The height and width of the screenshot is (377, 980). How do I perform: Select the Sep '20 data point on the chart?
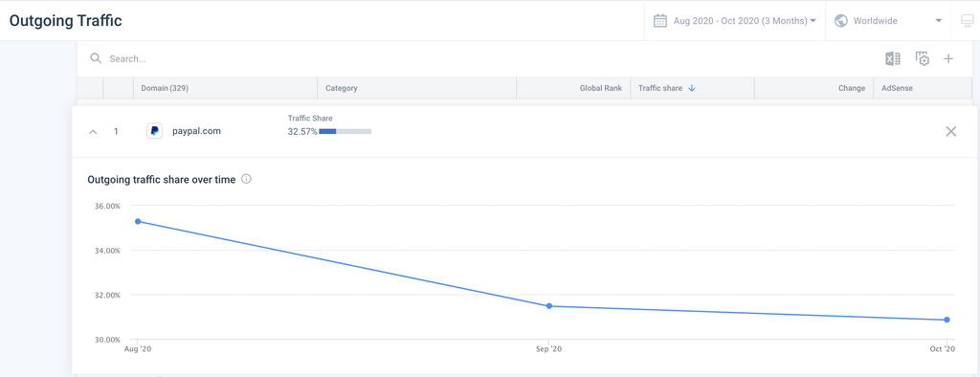548,306
